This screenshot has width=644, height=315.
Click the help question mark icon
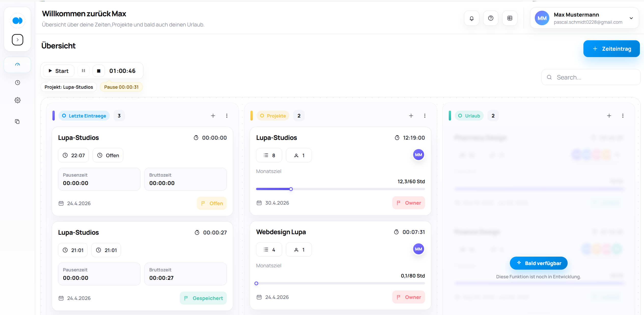click(491, 18)
